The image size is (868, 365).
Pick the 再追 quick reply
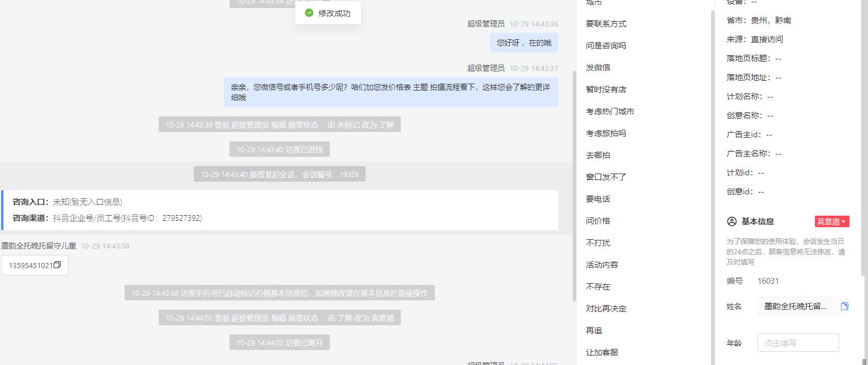click(x=594, y=330)
